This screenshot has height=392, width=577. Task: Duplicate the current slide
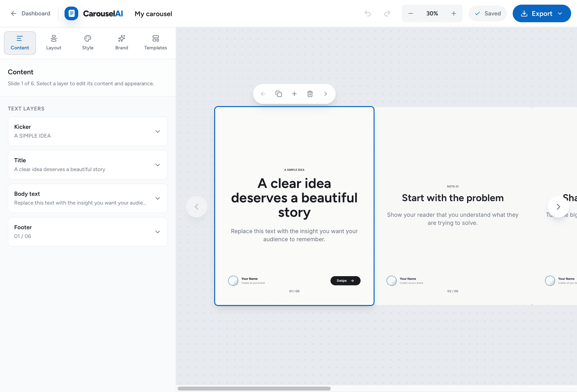click(278, 94)
